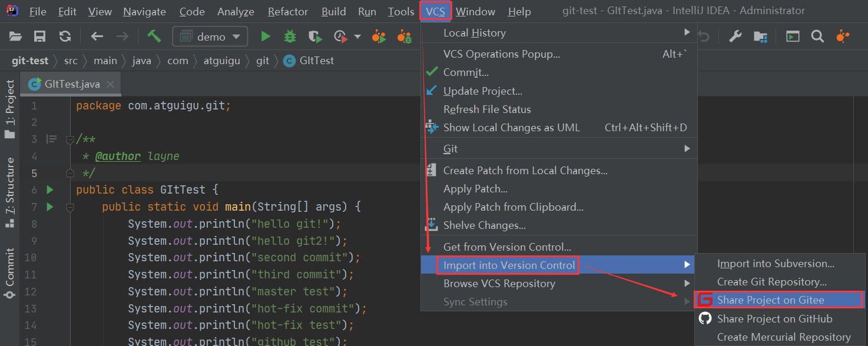Choose Create Patch from Local Changes...
This screenshot has width=868, height=346.
click(559, 171)
